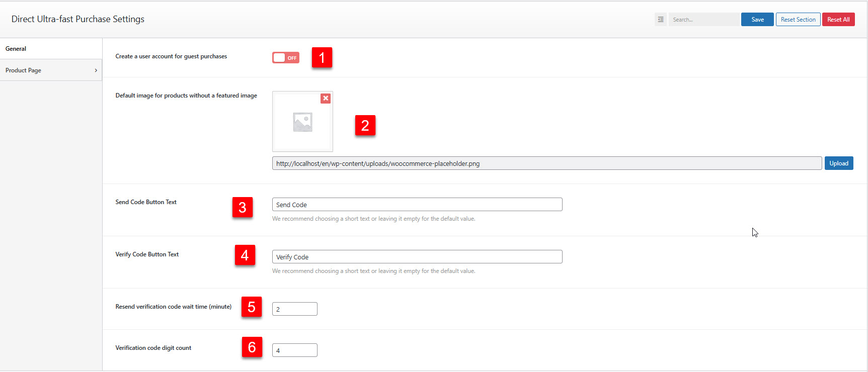Expand the Product Page section chevron
Screen dimensions: 868x372
click(96, 70)
